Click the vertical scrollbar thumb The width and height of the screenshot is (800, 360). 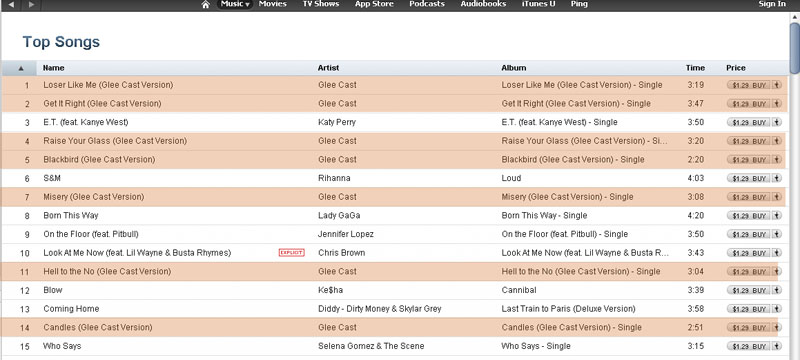(x=795, y=43)
